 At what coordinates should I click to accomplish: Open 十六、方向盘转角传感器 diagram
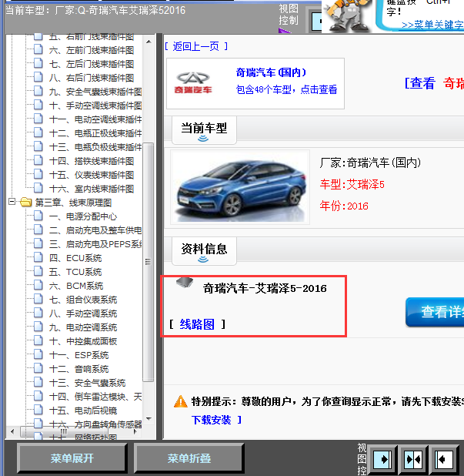[95, 424]
